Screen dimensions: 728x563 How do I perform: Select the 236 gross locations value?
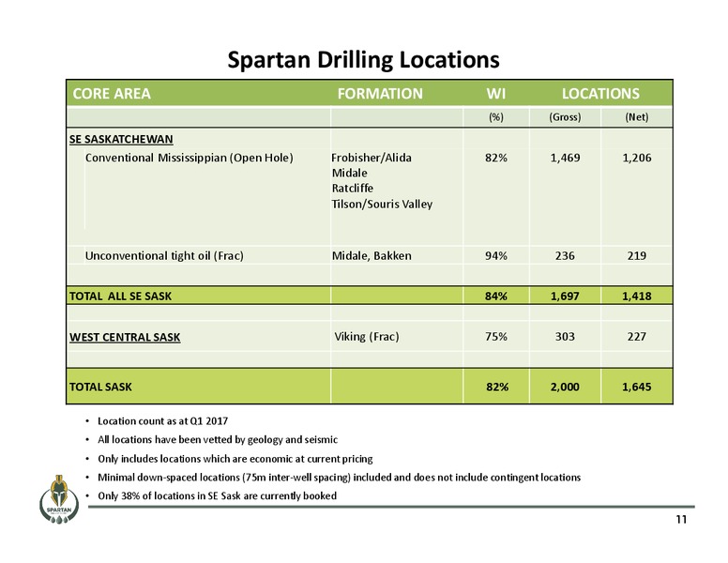pyautogui.click(x=565, y=256)
